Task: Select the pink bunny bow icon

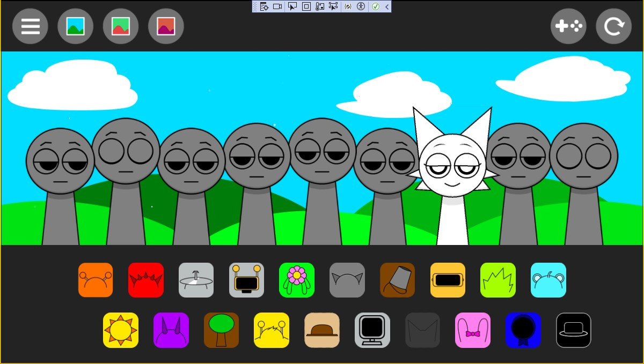Action: point(473,330)
